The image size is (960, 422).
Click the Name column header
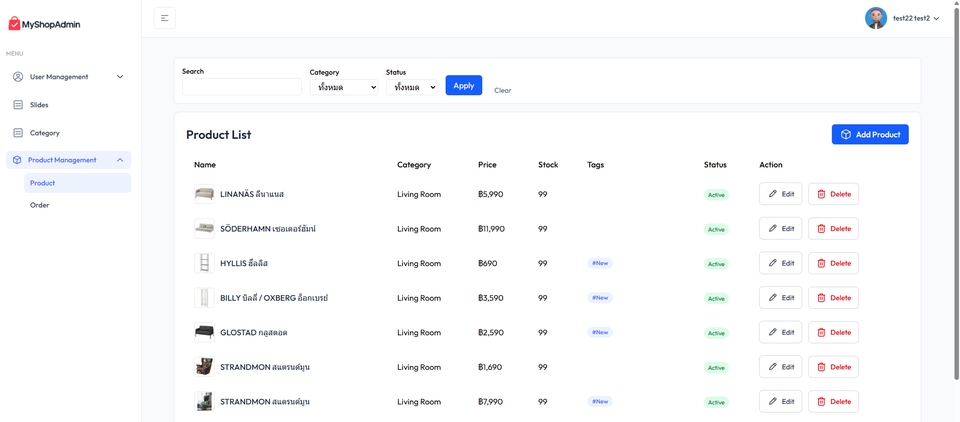point(205,165)
